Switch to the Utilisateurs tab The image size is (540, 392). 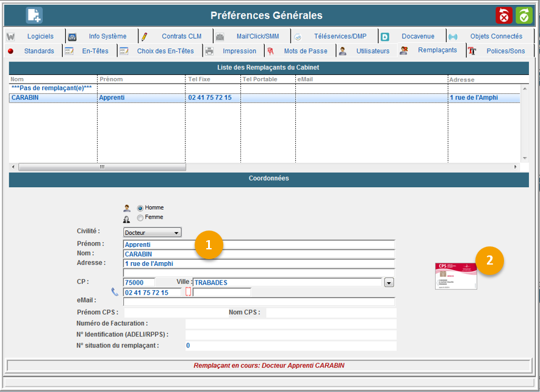pyautogui.click(x=372, y=51)
